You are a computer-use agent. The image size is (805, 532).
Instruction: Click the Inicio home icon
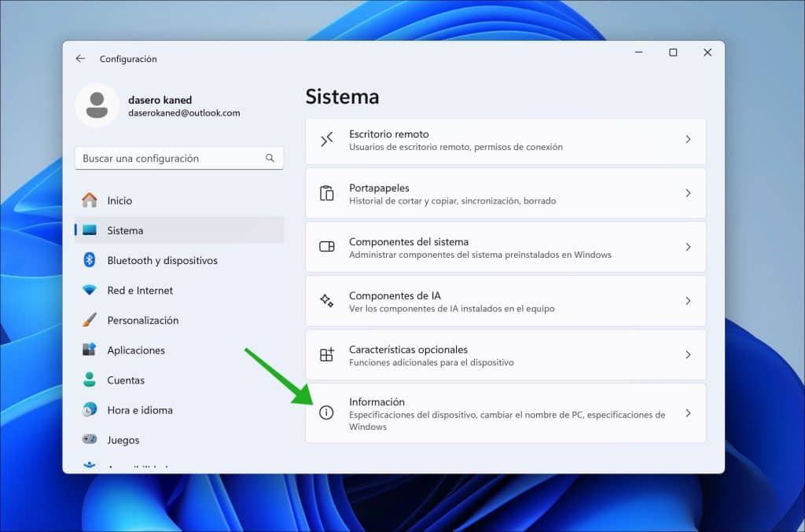pyautogui.click(x=90, y=200)
